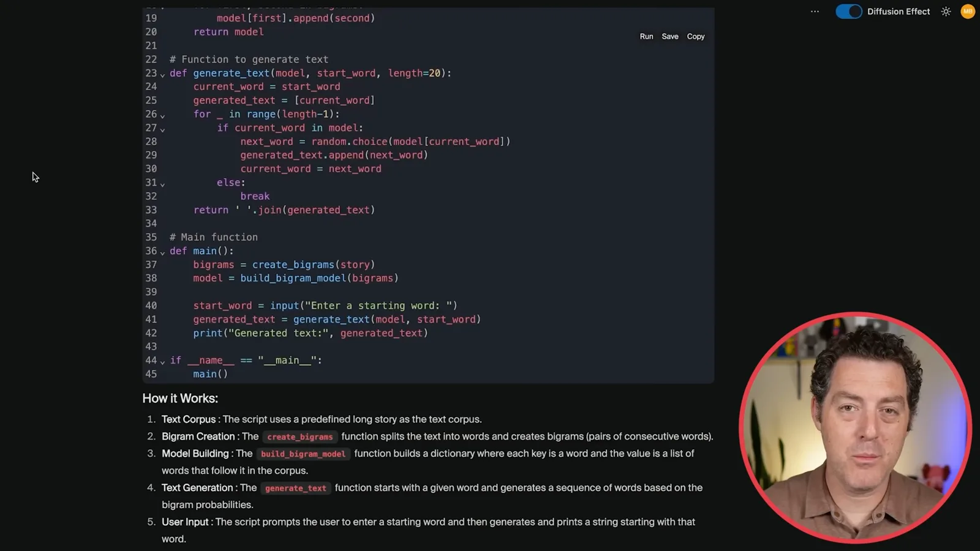Click the generate_text inline code tag
Viewport: 980px width, 551px height.
(x=295, y=489)
